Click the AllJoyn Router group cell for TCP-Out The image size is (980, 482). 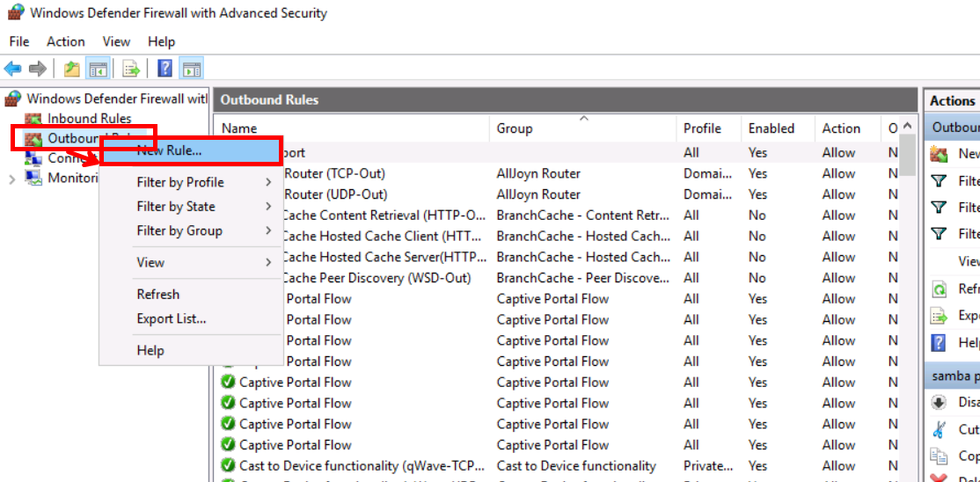click(538, 174)
